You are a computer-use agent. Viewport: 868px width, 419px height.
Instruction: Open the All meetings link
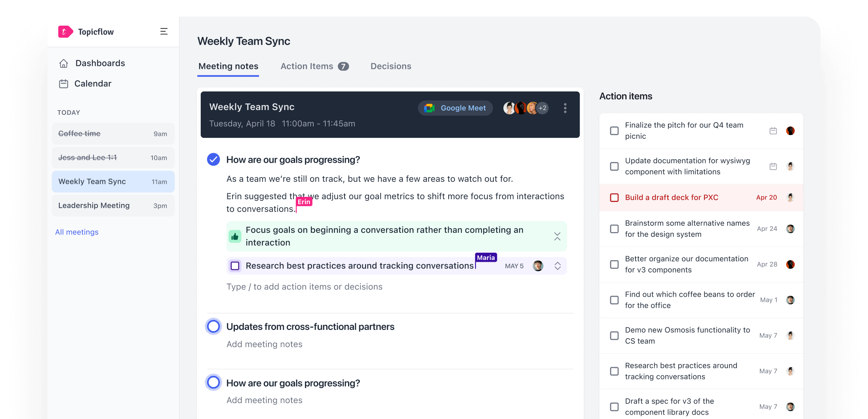[77, 232]
